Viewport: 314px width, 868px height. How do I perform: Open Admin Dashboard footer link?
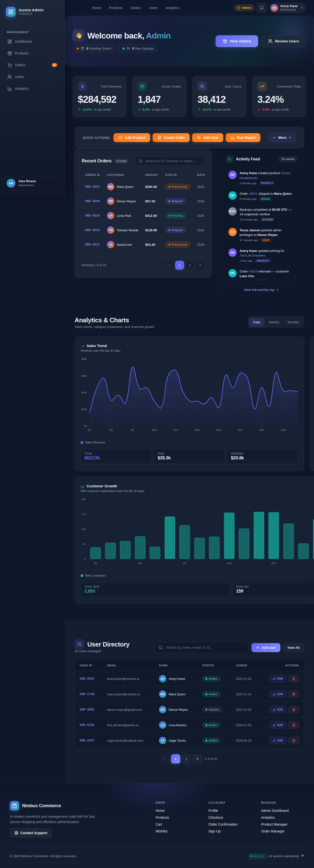pos(275,810)
